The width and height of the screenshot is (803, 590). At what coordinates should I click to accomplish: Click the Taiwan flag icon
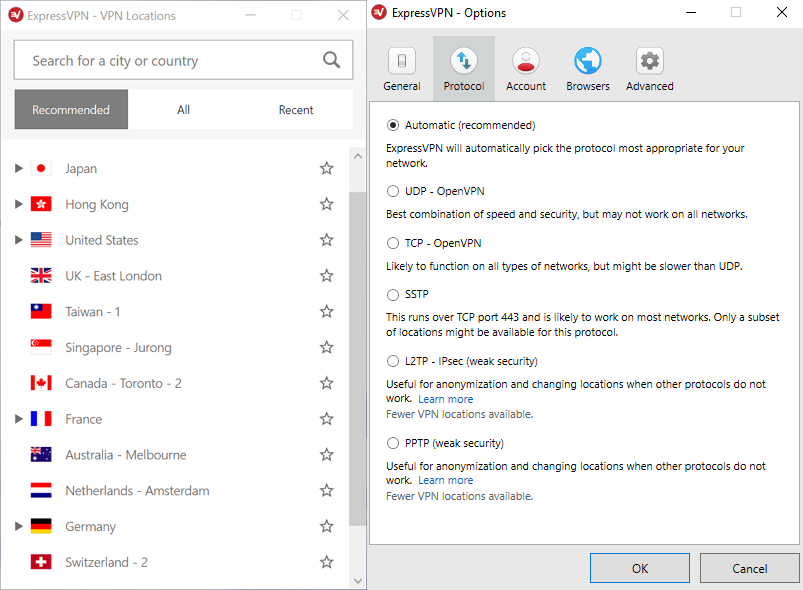click(x=41, y=311)
